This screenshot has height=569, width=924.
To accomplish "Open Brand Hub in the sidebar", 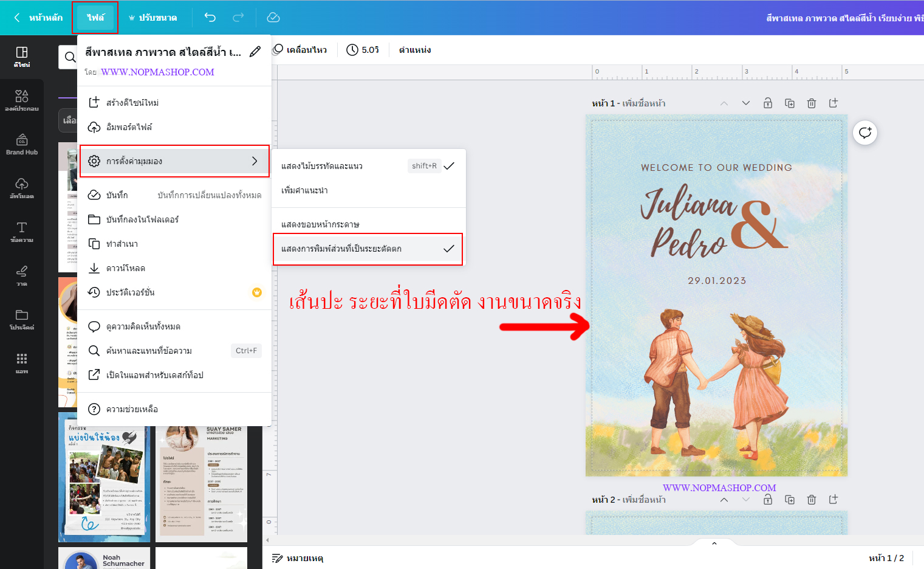I will click(x=22, y=144).
